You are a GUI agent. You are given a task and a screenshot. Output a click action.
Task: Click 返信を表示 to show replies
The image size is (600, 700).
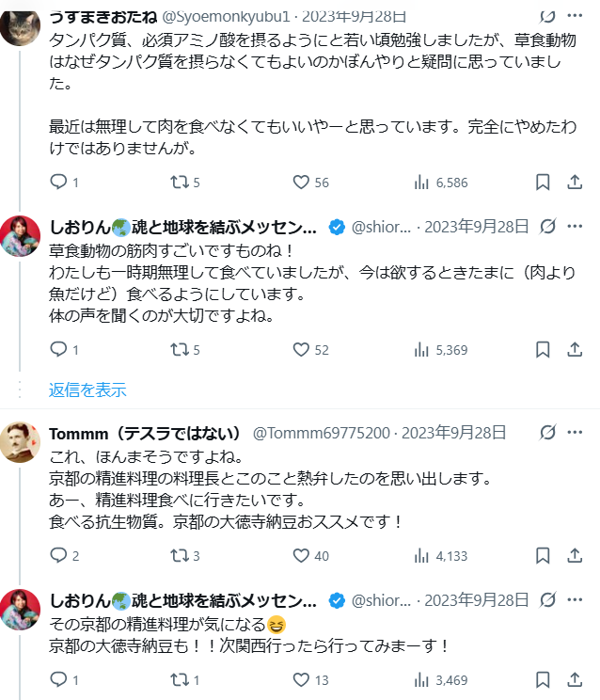(87, 390)
